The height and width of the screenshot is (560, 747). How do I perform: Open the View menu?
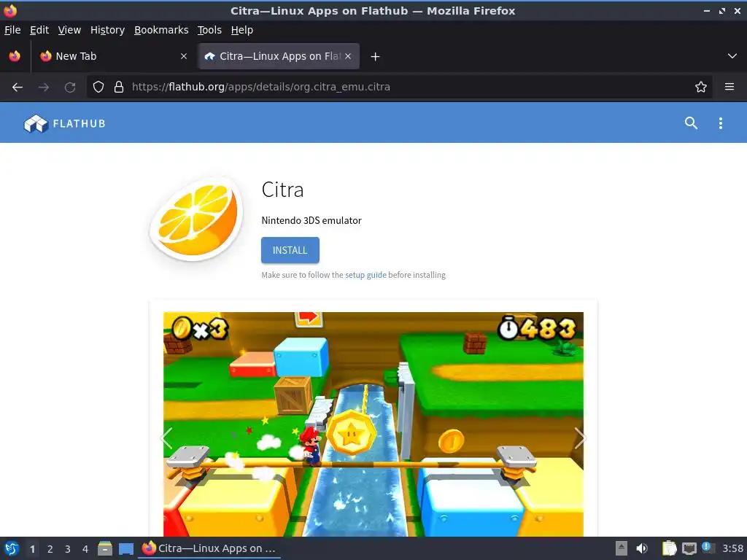click(69, 30)
